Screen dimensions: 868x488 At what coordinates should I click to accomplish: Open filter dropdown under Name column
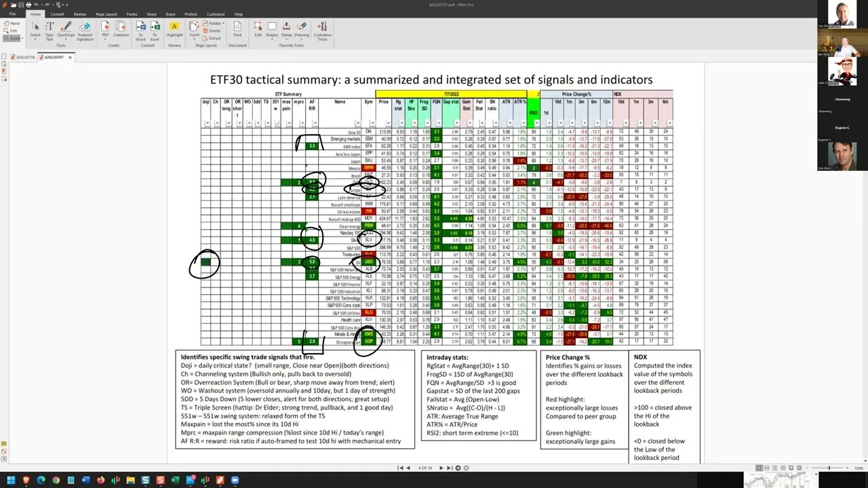[x=357, y=123]
